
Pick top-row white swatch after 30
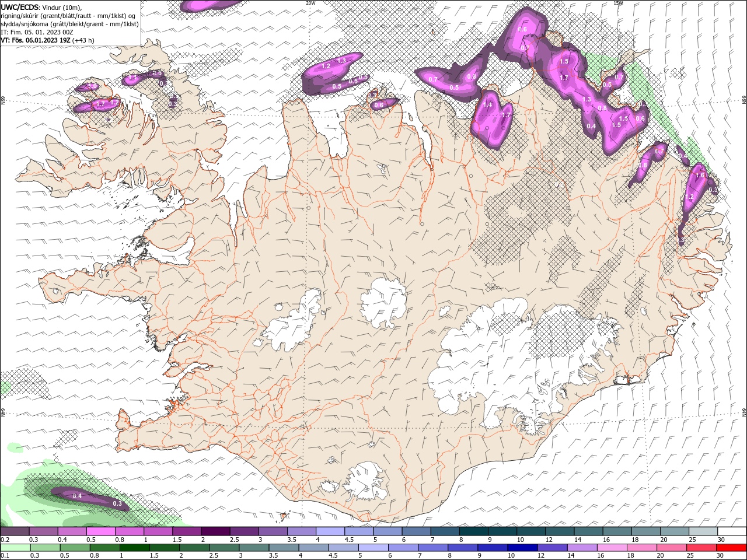pyautogui.click(x=731, y=531)
